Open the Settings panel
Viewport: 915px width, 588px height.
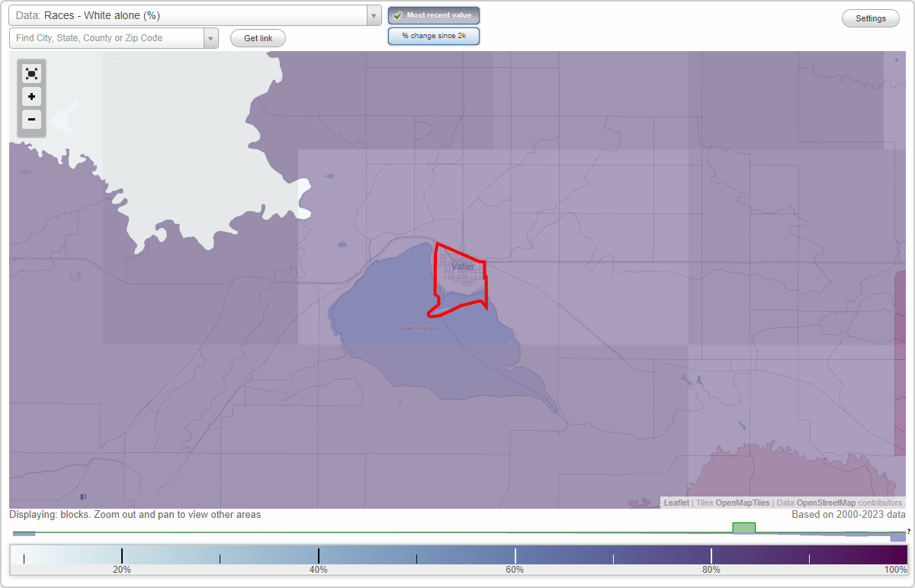(x=870, y=18)
